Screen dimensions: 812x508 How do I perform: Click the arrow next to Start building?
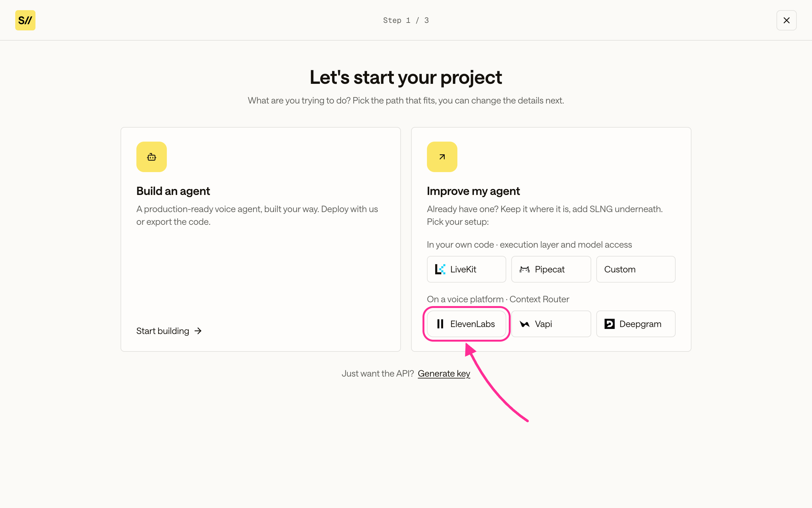tap(198, 331)
